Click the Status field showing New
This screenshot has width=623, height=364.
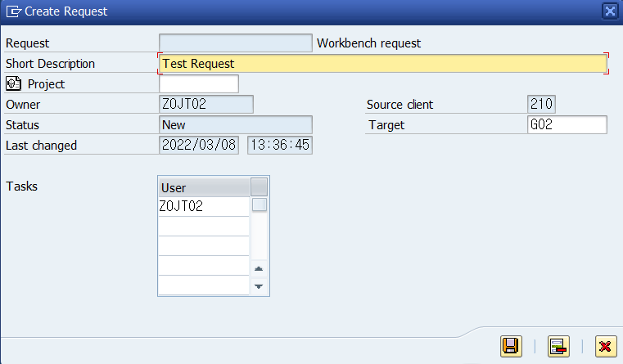click(236, 124)
